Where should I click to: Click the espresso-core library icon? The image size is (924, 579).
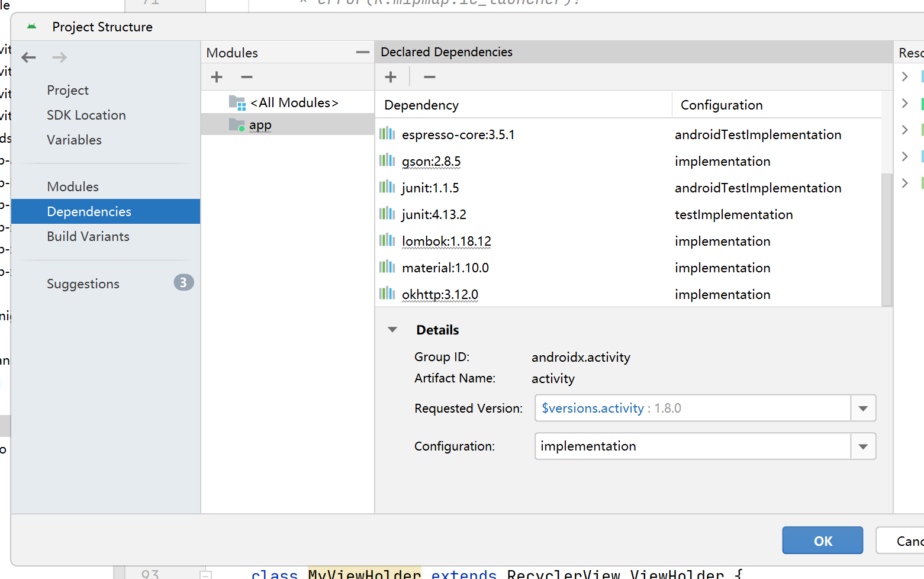point(387,133)
